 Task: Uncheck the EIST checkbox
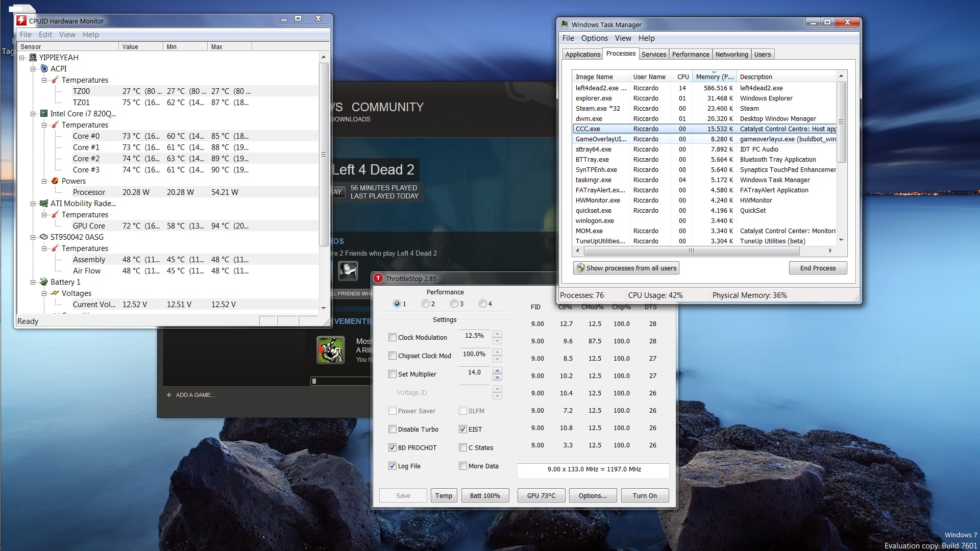point(463,429)
